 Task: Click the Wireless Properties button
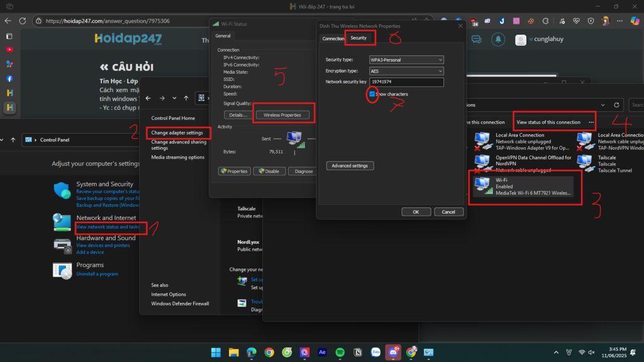[282, 115]
